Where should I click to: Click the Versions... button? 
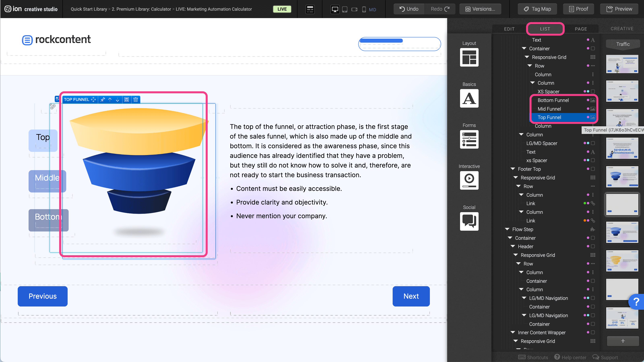[x=480, y=9]
